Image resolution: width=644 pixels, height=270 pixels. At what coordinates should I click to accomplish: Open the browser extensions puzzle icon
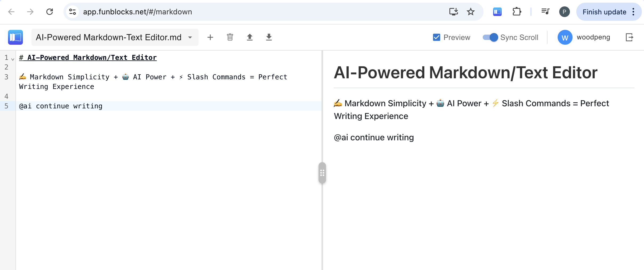(x=517, y=12)
